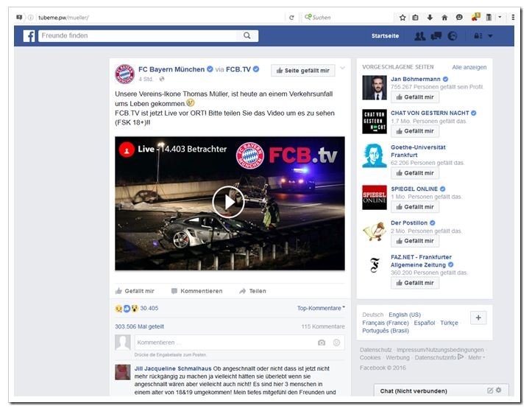The width and height of the screenshot is (532, 414).
Task: Reload the page with browser refresh icon
Action: (x=291, y=18)
